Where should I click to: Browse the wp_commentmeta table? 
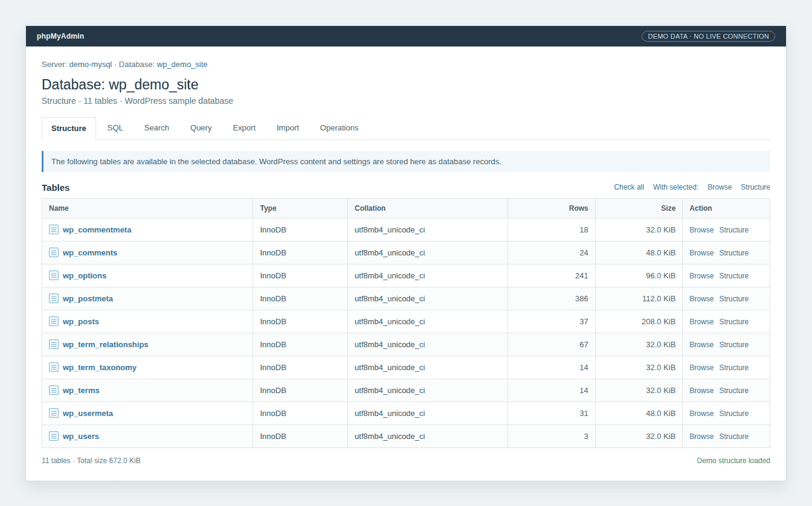coord(701,230)
